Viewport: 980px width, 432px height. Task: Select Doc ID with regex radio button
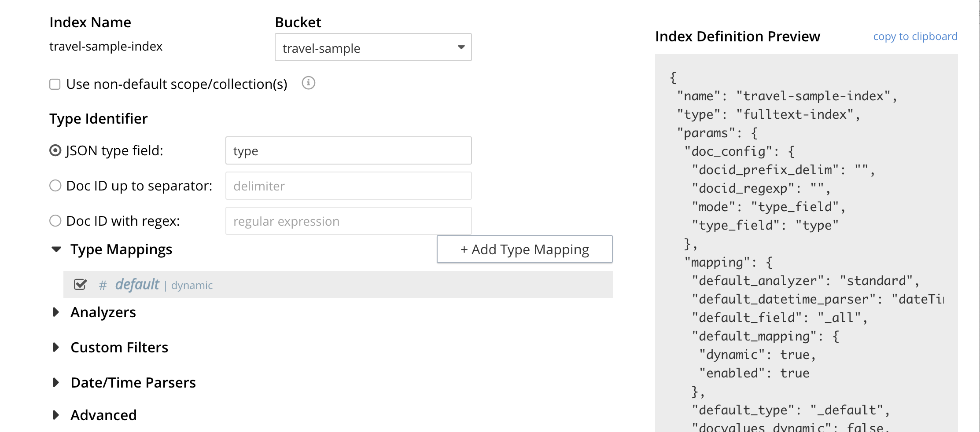pyautogui.click(x=55, y=221)
